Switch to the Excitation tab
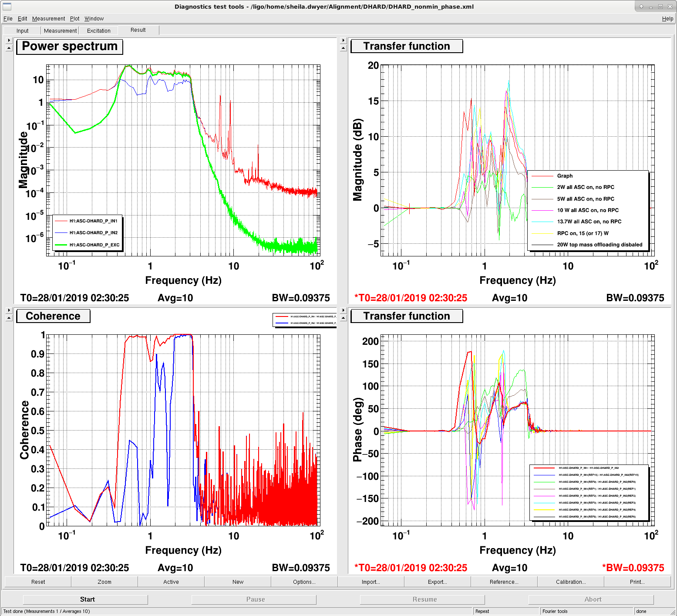The width and height of the screenshot is (677, 616). tap(99, 30)
